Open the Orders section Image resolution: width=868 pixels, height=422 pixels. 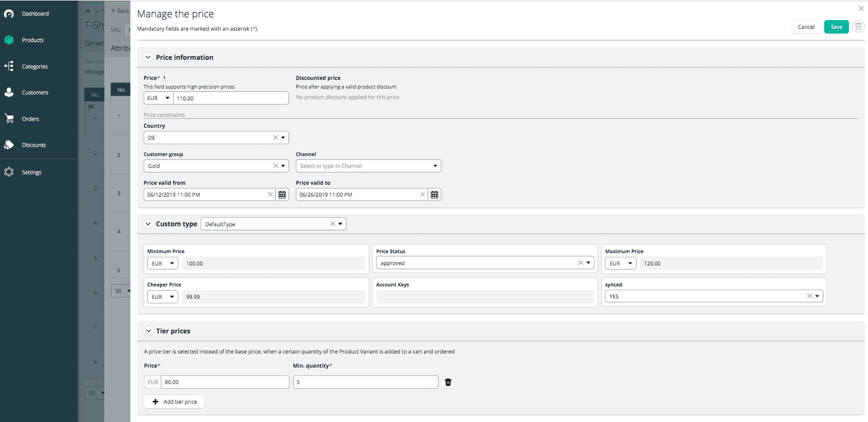[31, 119]
